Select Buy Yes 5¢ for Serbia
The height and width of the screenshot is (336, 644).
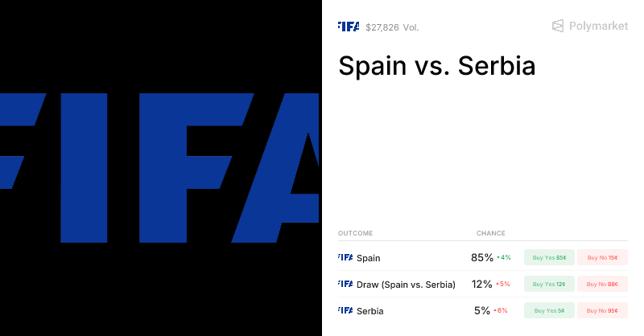[x=549, y=310]
